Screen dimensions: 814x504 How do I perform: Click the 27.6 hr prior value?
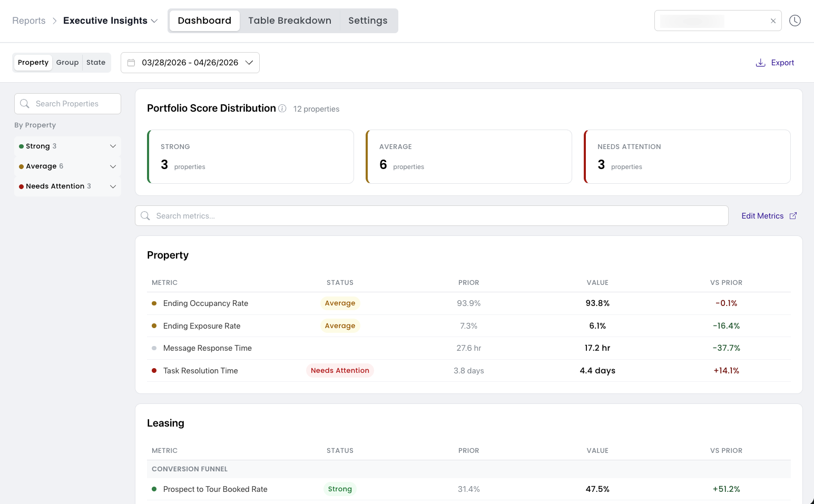pyautogui.click(x=469, y=348)
